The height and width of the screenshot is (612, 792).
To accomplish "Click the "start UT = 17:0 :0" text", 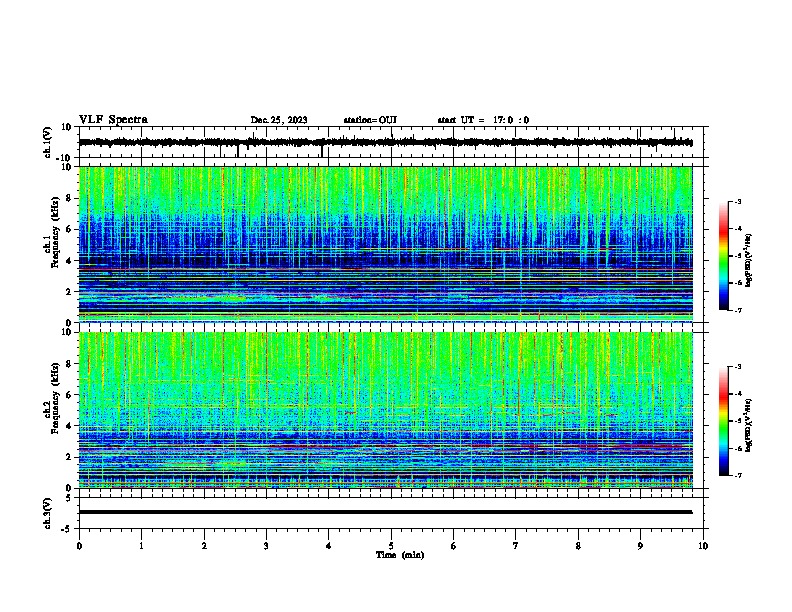I will click(x=483, y=120).
